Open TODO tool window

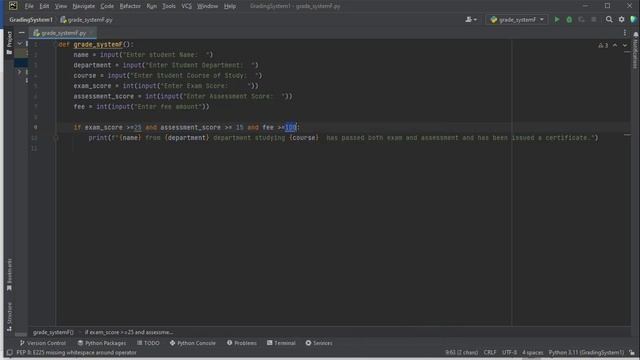tap(149, 343)
